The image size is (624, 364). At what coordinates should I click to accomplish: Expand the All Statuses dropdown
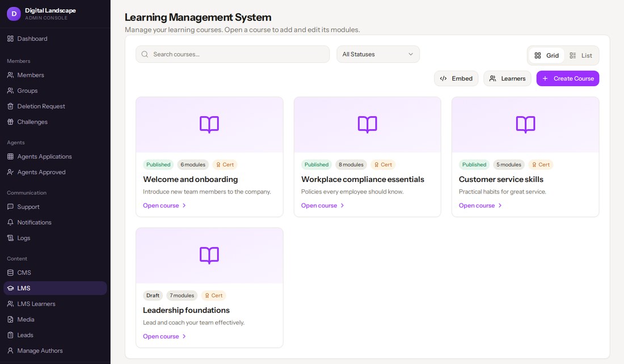(x=378, y=54)
